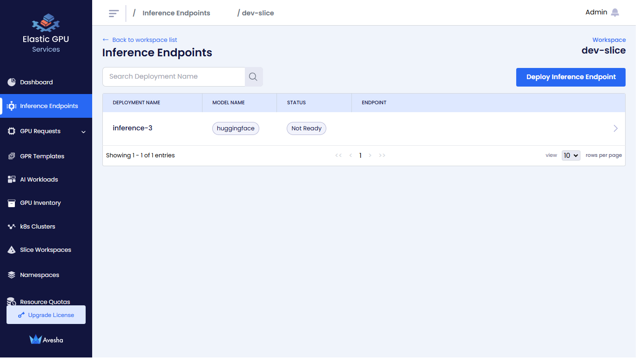Click the Not Ready status badge

tap(306, 128)
